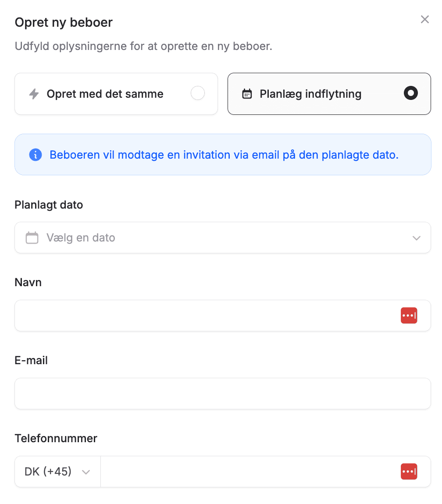Click the Planlæg indflytning option label
Image resolution: width=442 pixels, height=504 pixels.
310,94
